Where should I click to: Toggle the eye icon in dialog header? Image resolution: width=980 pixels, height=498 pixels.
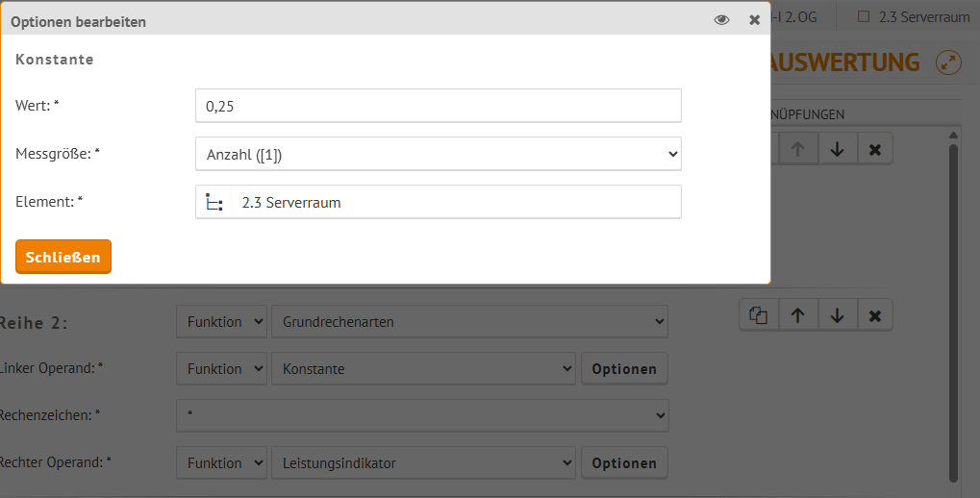coord(721,20)
